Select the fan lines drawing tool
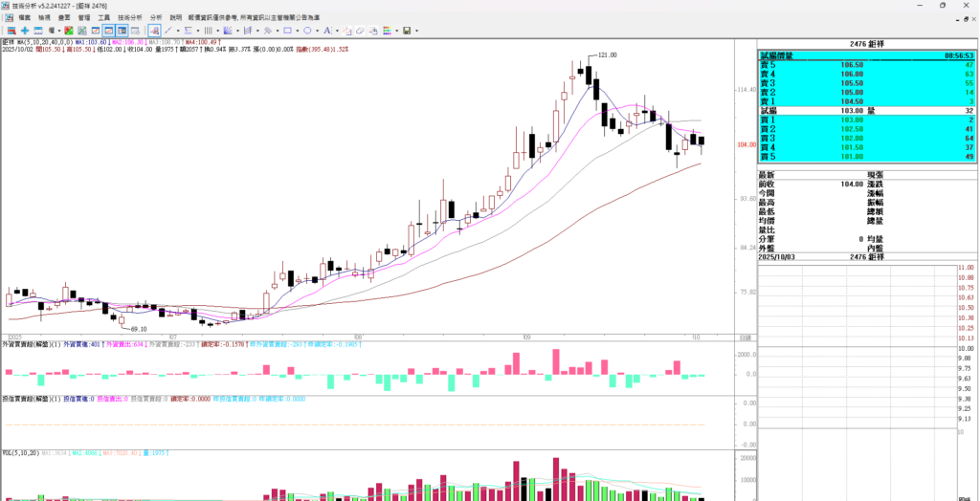Screen dimensions: 980x501 click(229, 31)
